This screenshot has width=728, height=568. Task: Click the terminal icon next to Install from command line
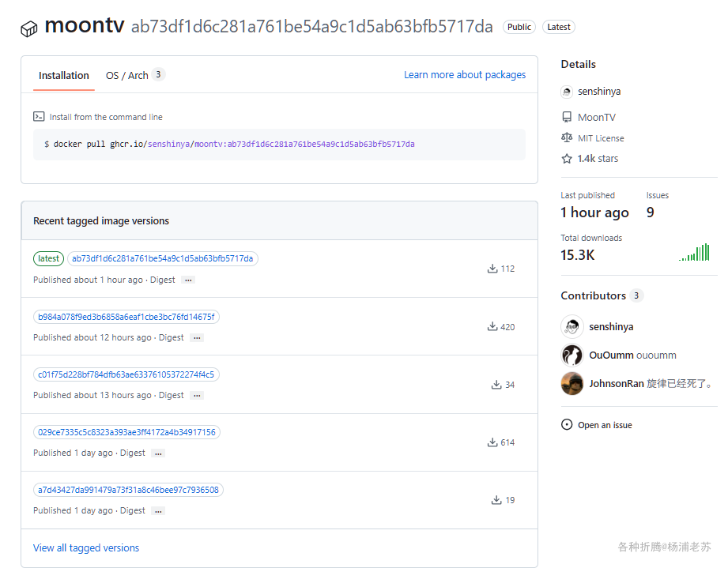(x=39, y=116)
